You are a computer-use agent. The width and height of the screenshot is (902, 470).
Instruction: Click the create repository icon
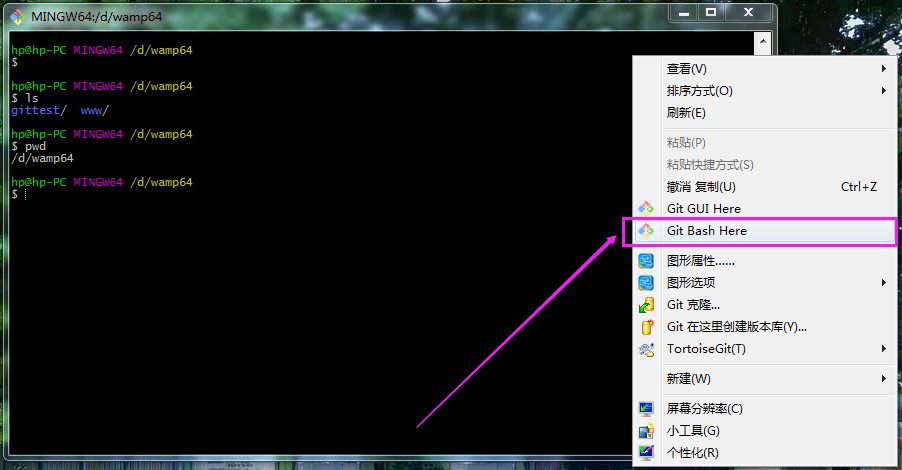(647, 327)
